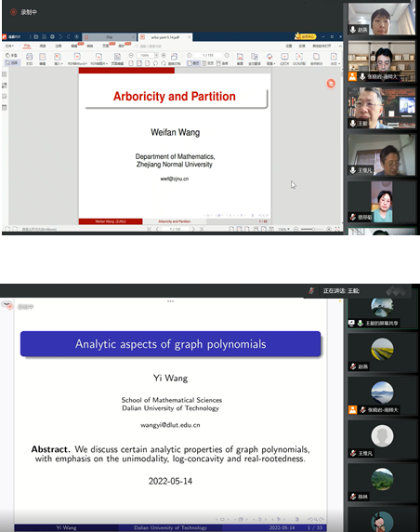Enter fullscreen via status bar corner icon
This screenshot has width=420, height=532.
[x=337, y=230]
